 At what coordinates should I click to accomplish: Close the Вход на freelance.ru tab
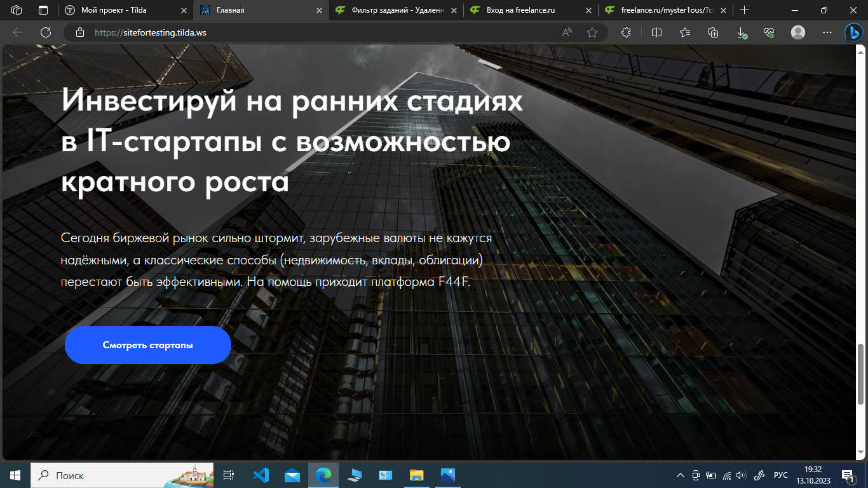[x=588, y=10]
